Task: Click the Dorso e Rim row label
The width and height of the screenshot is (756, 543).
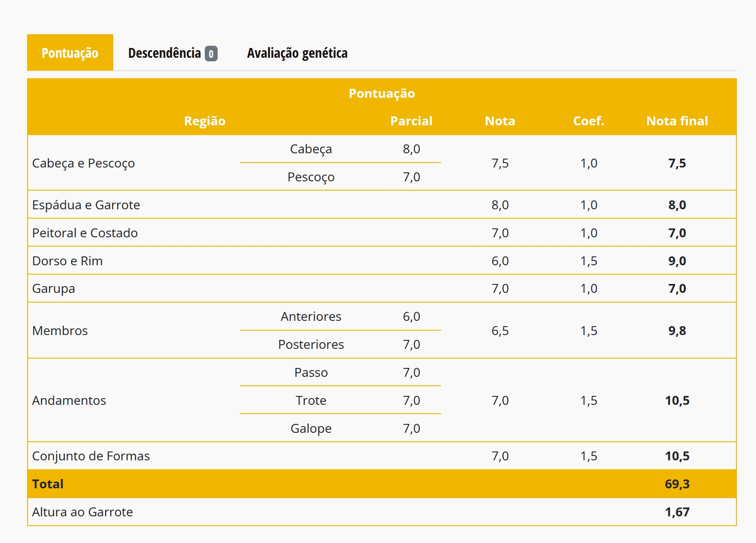Action: click(68, 261)
